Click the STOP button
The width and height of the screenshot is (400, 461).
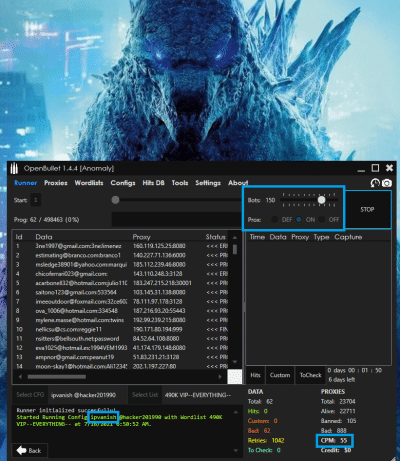(367, 210)
